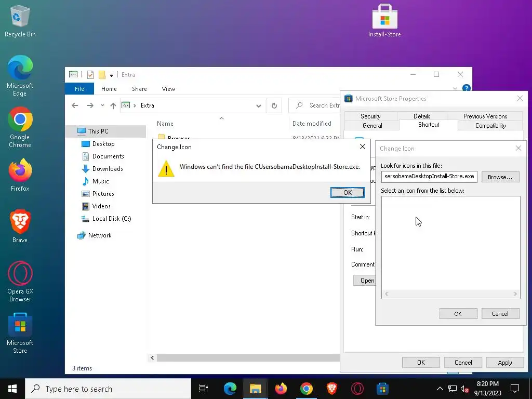Launch Opera from the taskbar
The height and width of the screenshot is (399, 532).
click(357, 389)
